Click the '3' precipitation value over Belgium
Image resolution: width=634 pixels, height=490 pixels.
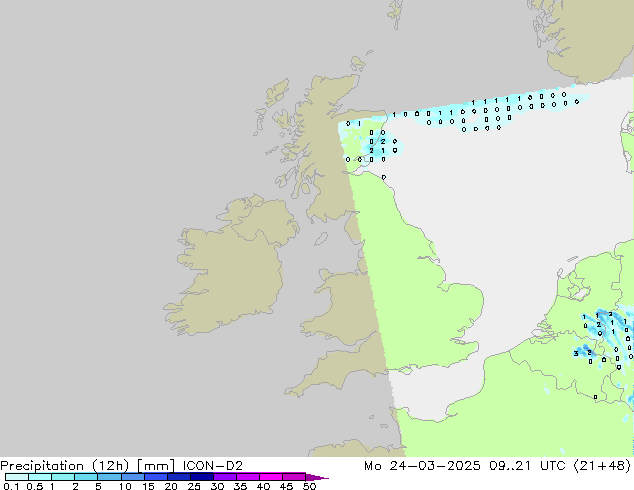pyautogui.click(x=576, y=354)
